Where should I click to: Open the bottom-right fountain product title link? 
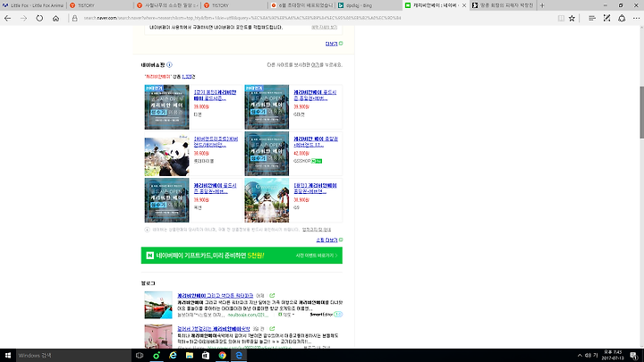pos(315,189)
